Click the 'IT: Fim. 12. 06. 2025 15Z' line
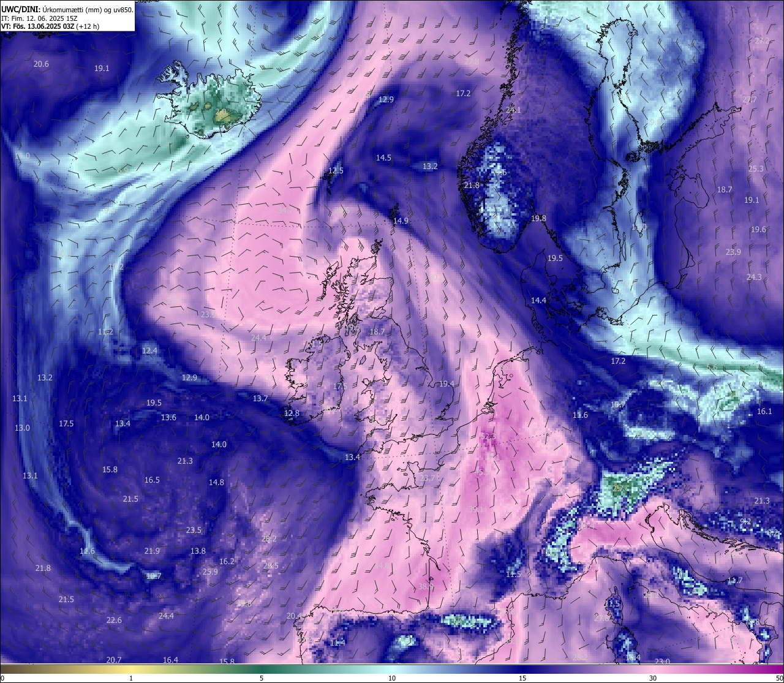 tap(39, 18)
